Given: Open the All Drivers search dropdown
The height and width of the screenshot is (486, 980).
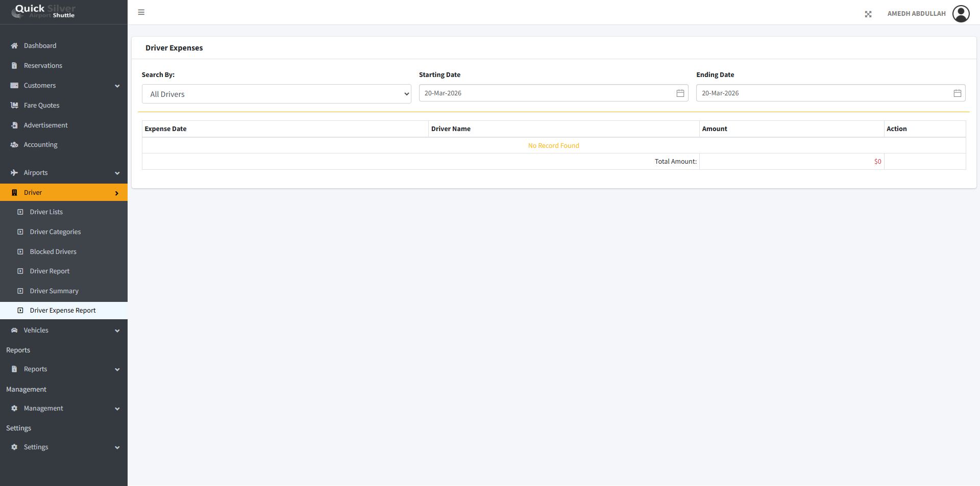Looking at the screenshot, I should [x=276, y=94].
